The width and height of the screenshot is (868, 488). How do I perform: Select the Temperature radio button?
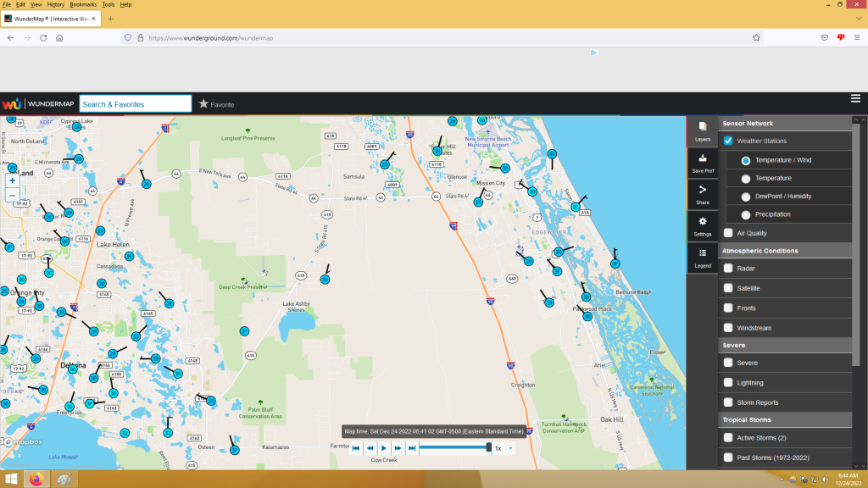(746, 179)
